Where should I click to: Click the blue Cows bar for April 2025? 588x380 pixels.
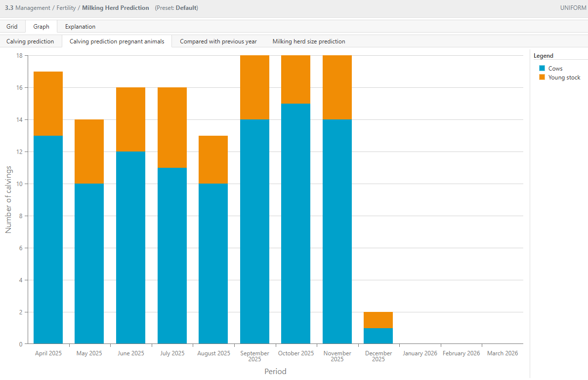pos(48,239)
